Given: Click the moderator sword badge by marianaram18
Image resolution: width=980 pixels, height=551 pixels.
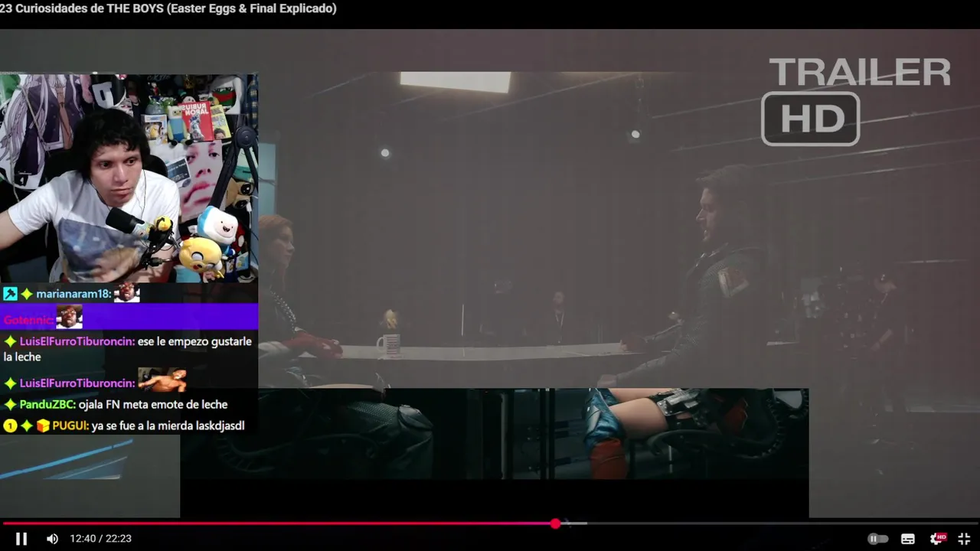Looking at the screenshot, I should pos(10,294).
